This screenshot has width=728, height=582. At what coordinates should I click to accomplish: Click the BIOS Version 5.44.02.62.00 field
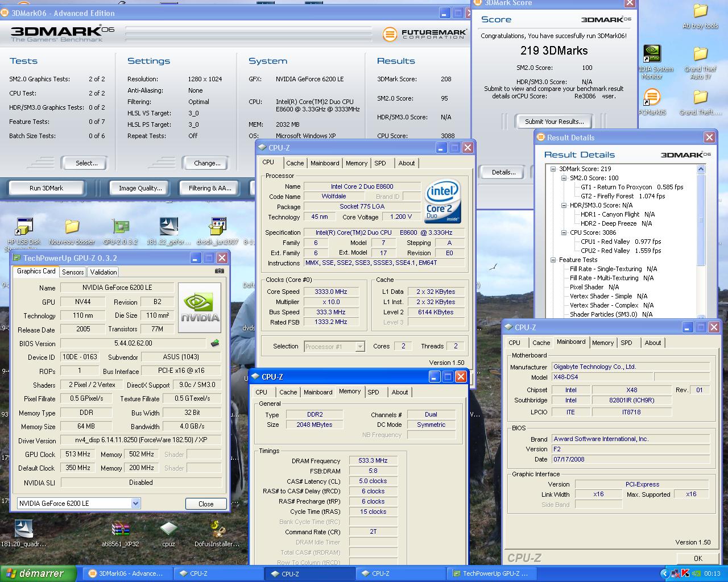click(x=133, y=343)
